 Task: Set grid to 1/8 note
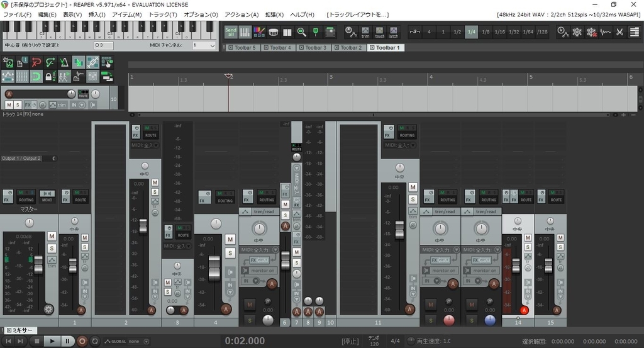(x=486, y=31)
